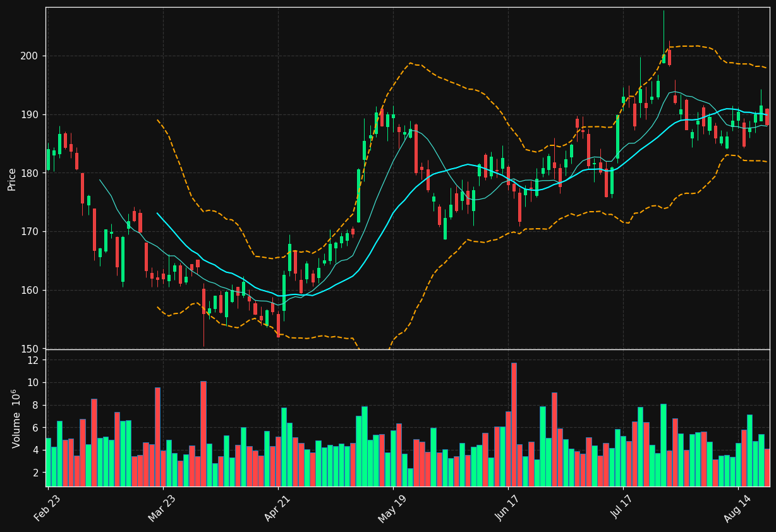Select the 4 volume tick label
776x532 pixels.
35,450
